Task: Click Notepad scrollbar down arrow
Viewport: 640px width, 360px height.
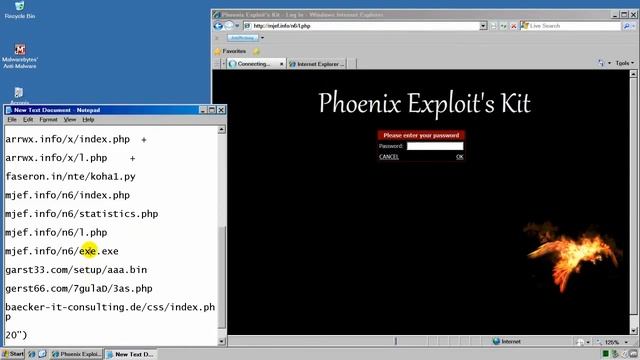Action: click(221, 341)
